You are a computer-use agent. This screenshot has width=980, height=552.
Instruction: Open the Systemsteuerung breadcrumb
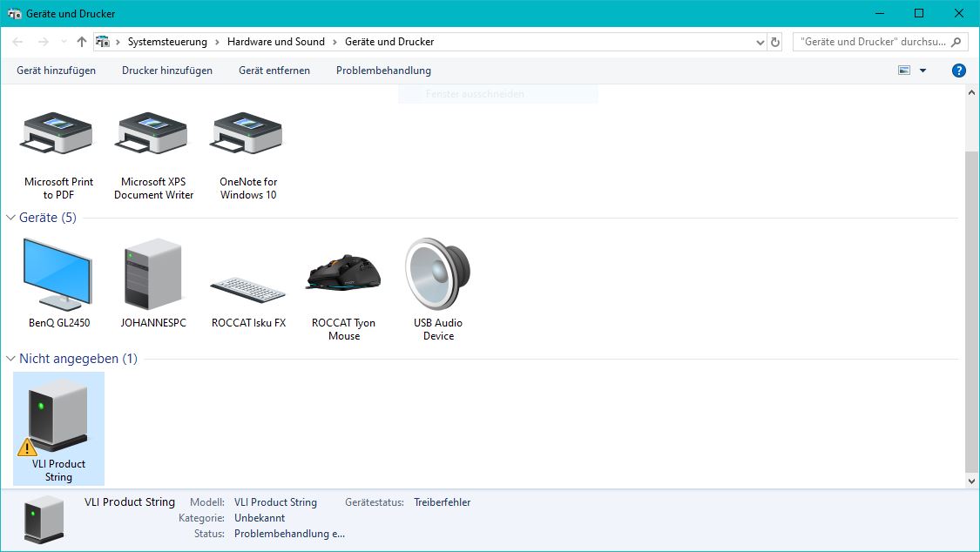167,42
